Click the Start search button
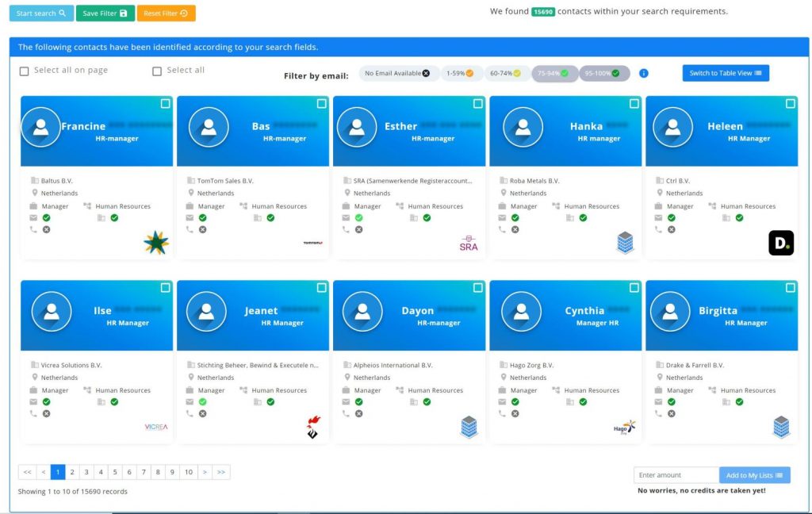Viewport: 812px width, 514px height. coord(41,13)
